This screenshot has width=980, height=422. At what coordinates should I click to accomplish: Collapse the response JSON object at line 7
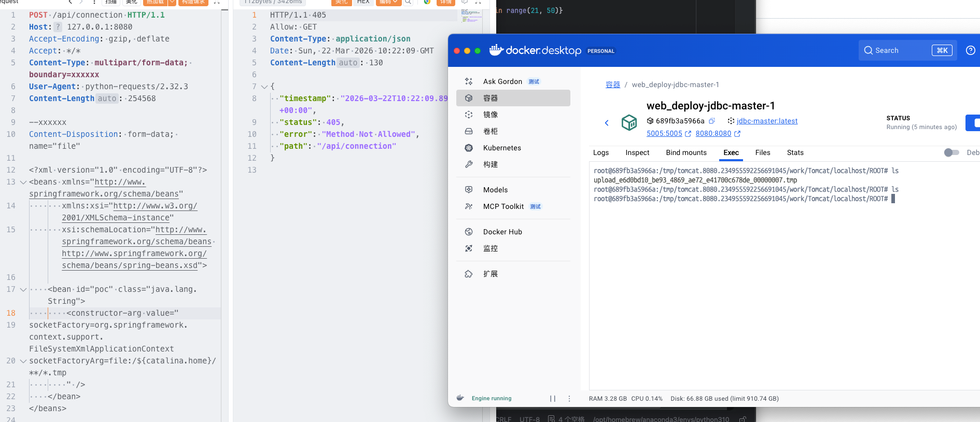click(x=264, y=87)
